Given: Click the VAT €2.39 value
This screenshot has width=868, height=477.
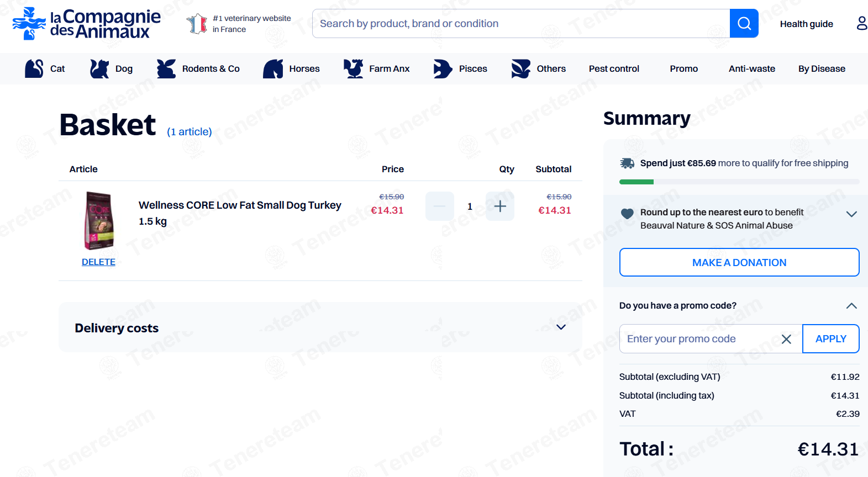Looking at the screenshot, I should point(848,414).
